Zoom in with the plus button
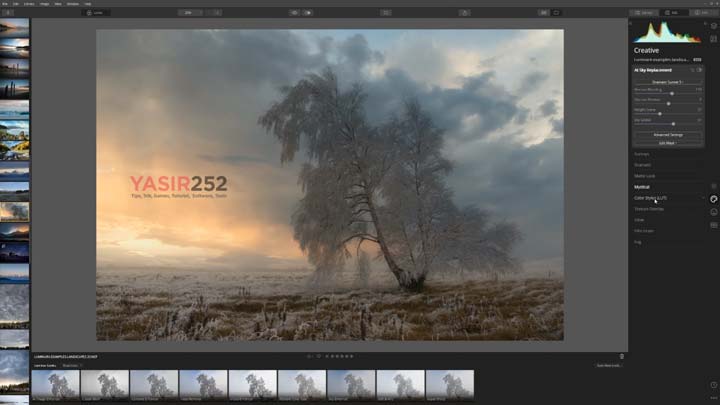 [218, 13]
